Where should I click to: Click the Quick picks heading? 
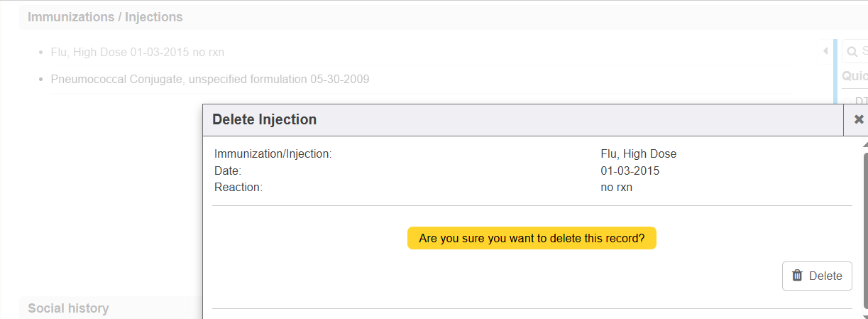(855, 75)
